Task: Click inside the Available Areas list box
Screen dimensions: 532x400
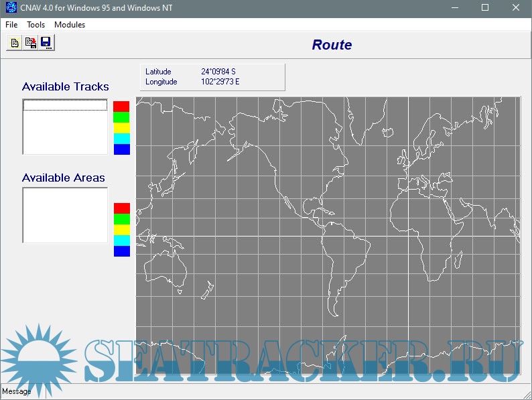Action: [65, 215]
